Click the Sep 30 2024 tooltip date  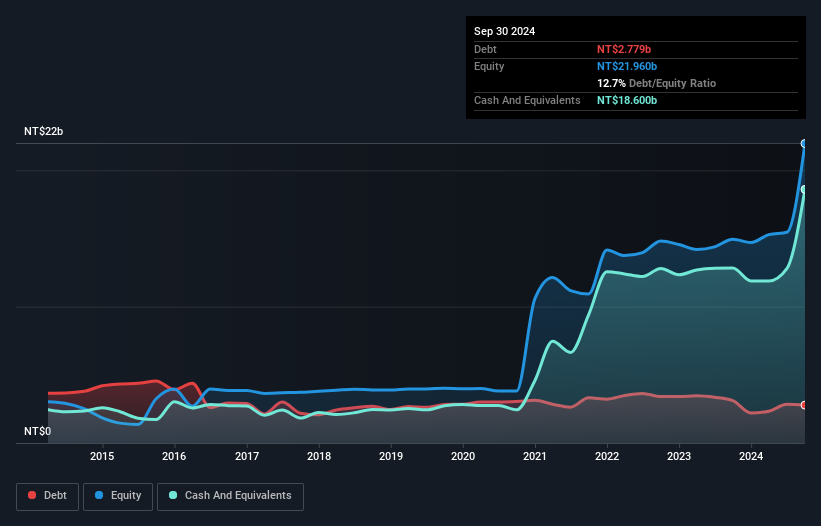coord(504,31)
